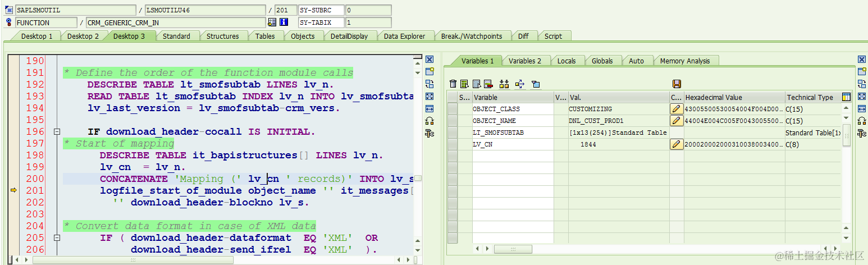
Task: Click line number 200 in the code margin
Action: pos(35,179)
